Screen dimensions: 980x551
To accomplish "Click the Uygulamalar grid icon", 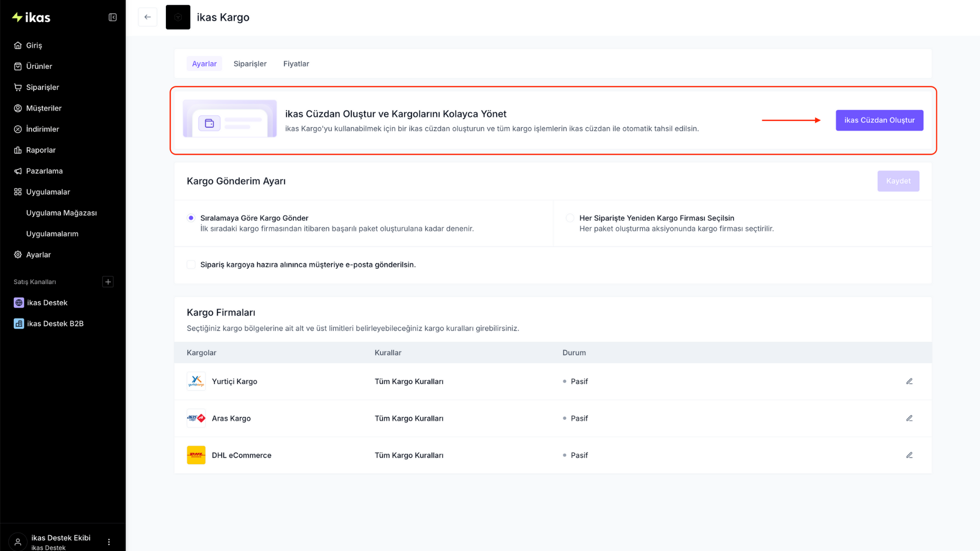I will click(x=18, y=192).
